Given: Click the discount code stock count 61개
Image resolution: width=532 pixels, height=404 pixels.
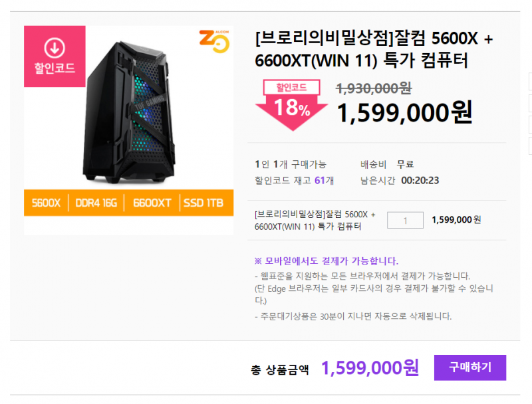Looking at the screenshot, I should 324,180.
